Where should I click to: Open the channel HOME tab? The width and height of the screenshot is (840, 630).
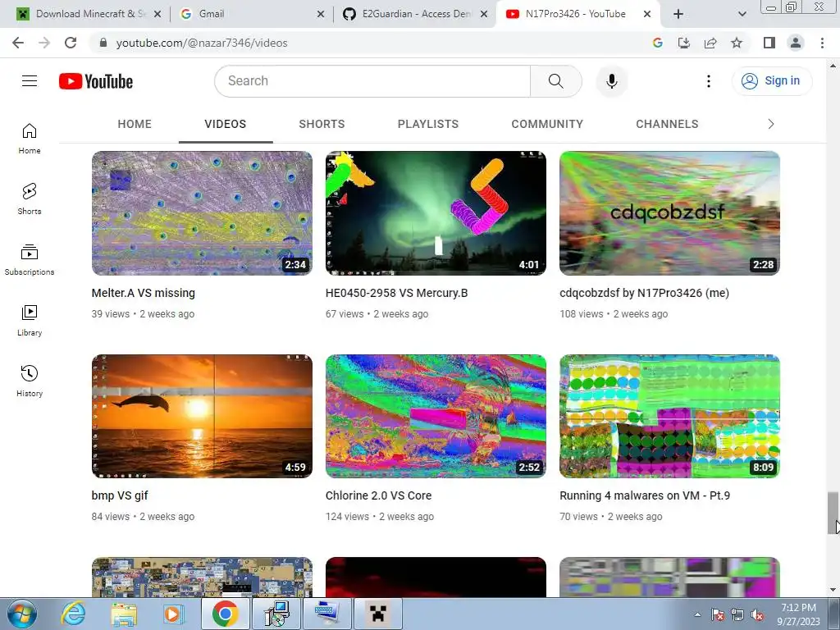[135, 125]
